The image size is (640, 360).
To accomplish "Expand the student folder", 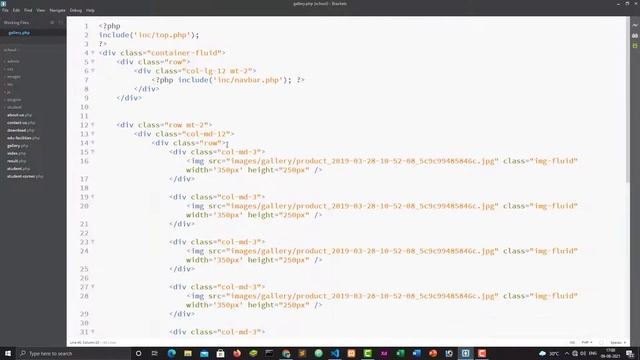I will (x=13, y=107).
